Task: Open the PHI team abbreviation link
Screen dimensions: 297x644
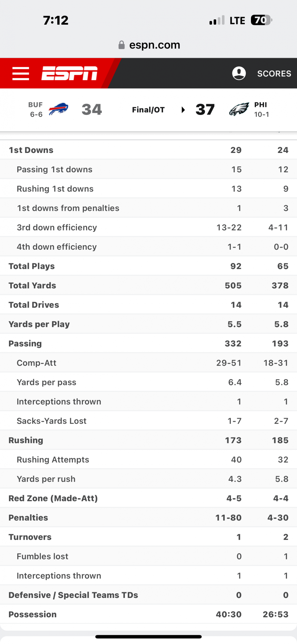Action: tap(260, 105)
